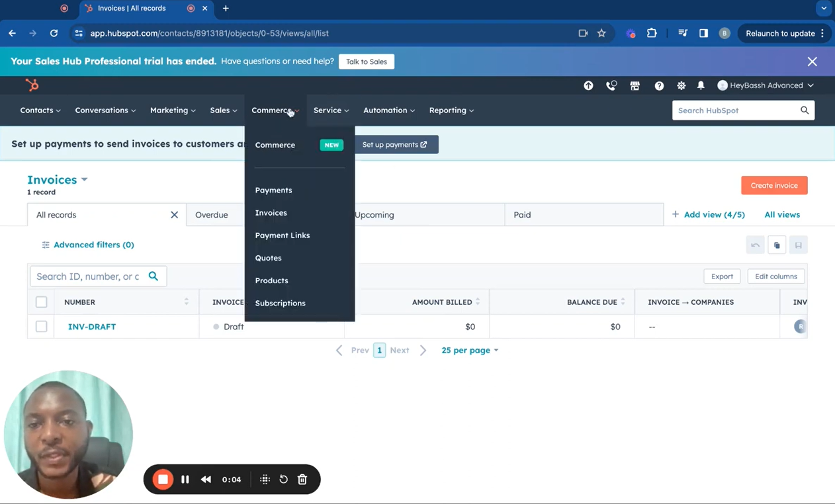Stop the screen recording

(x=163, y=480)
